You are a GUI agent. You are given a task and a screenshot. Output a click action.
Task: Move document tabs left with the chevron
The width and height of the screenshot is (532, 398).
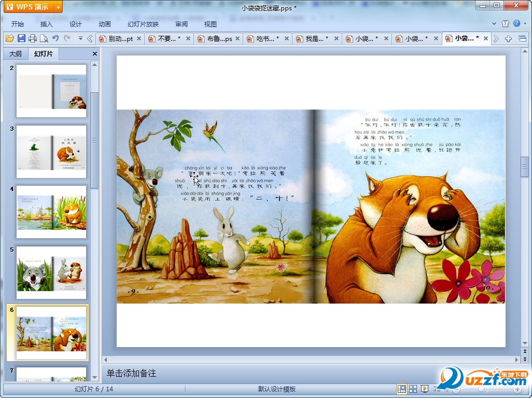(x=90, y=39)
